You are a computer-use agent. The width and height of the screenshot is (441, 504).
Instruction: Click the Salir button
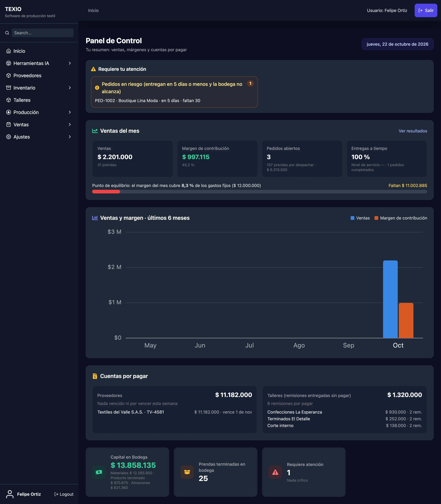(x=426, y=10)
